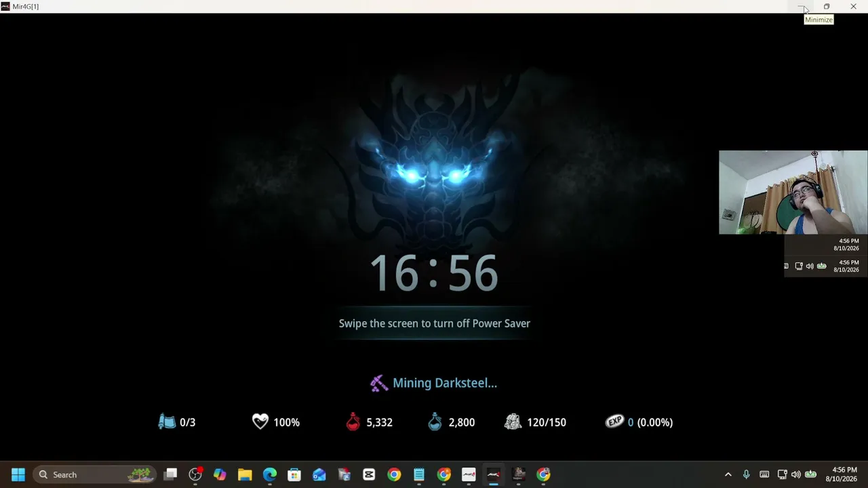Open Task View from the taskbar

170,474
